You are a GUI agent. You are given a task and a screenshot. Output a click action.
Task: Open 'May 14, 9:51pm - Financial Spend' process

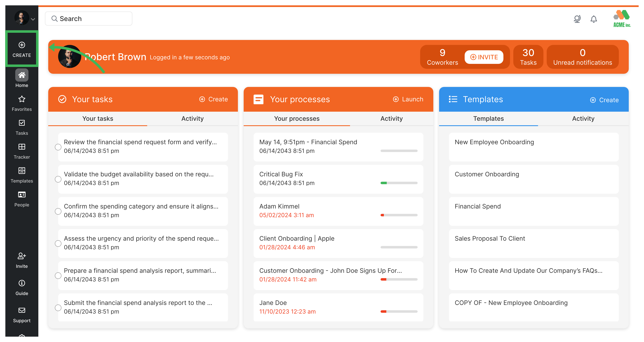(x=338, y=147)
